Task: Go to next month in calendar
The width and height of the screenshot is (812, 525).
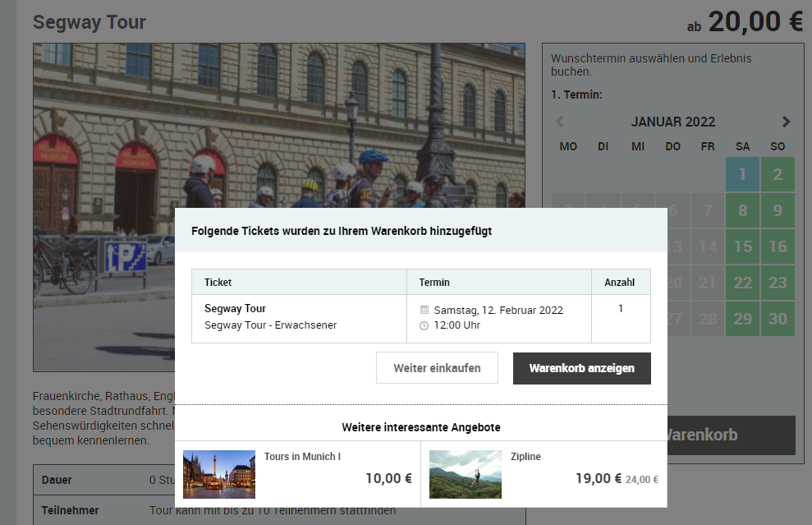Action: 786,122
